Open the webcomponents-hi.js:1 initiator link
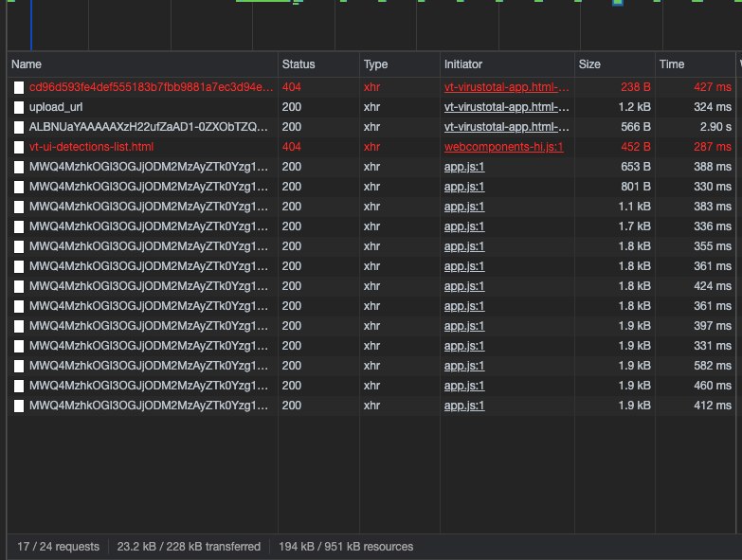 [x=504, y=147]
